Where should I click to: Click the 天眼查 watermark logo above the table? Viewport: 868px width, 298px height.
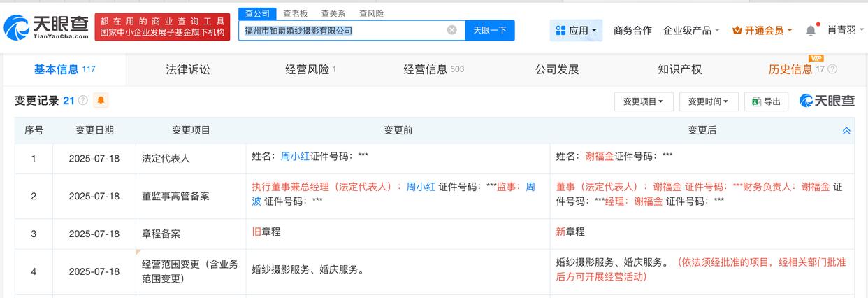pyautogui.click(x=827, y=101)
